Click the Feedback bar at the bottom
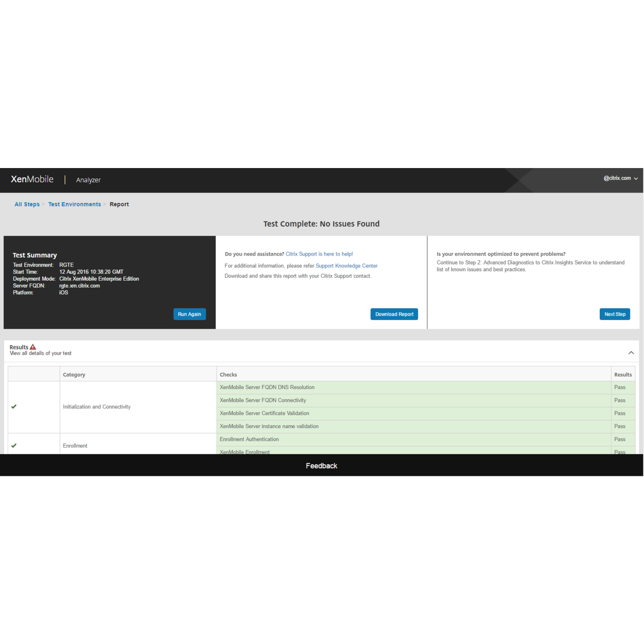 [x=321, y=465]
